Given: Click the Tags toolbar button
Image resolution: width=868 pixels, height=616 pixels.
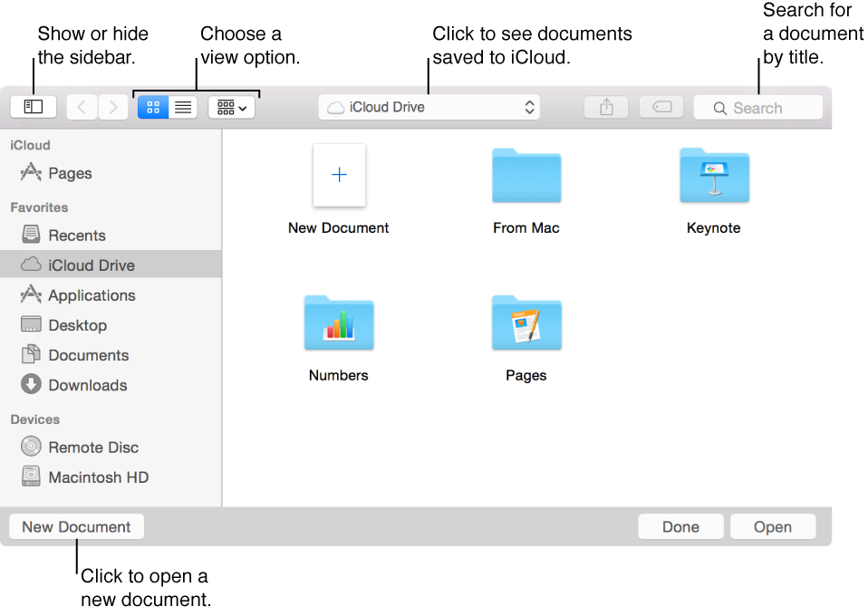Looking at the screenshot, I should (661, 107).
